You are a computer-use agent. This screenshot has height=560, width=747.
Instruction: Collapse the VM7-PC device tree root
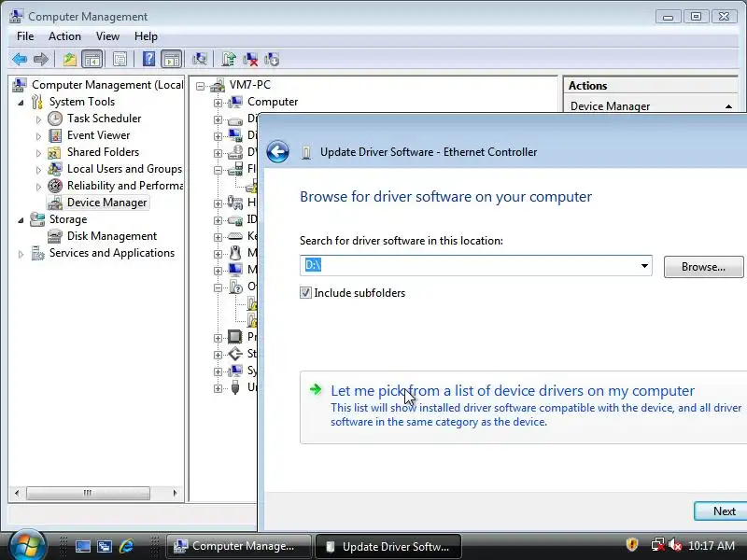click(x=200, y=86)
